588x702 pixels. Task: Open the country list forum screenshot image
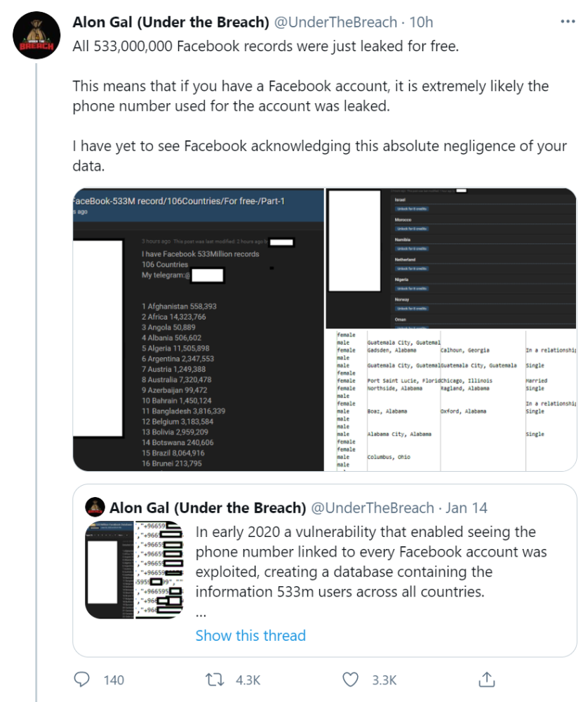199,329
